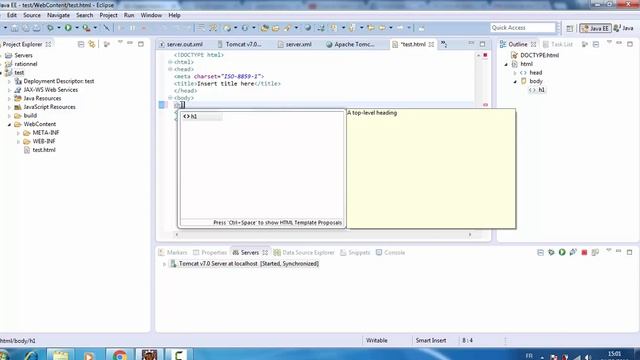The width and height of the screenshot is (640, 360).
Task: Open the Task List tab
Action: [558, 44]
